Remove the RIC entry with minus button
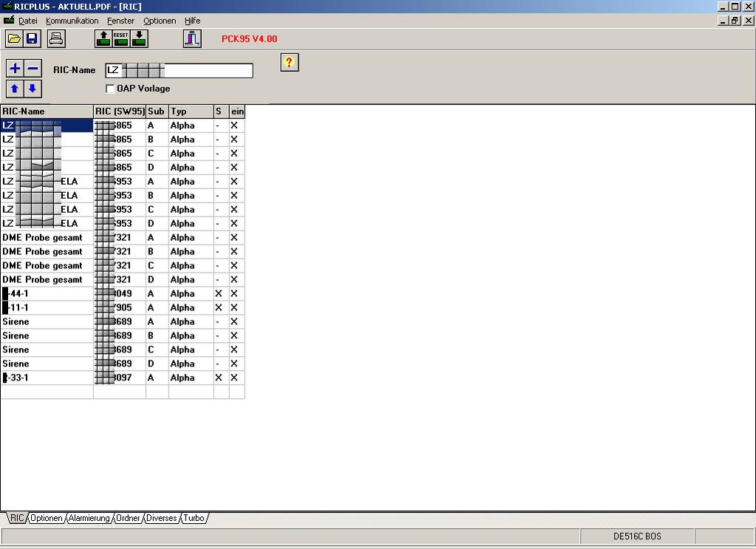Screen dimensions: 756x549 [33, 69]
